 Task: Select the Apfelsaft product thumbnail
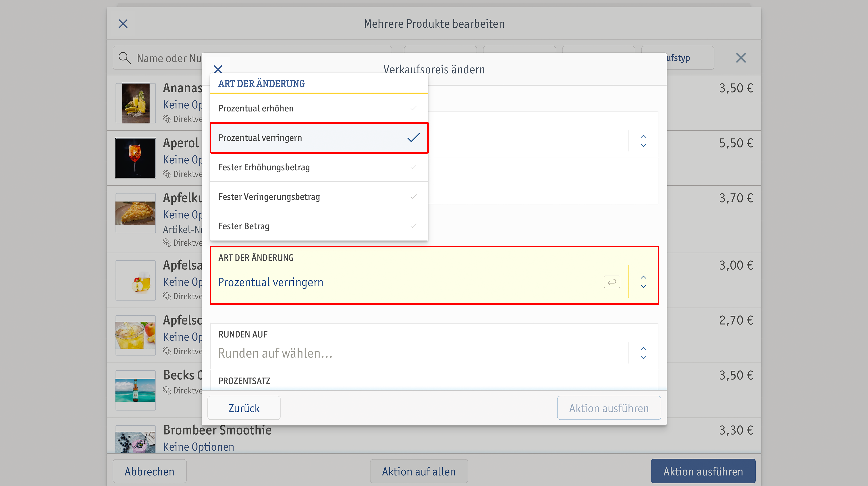coord(135,280)
